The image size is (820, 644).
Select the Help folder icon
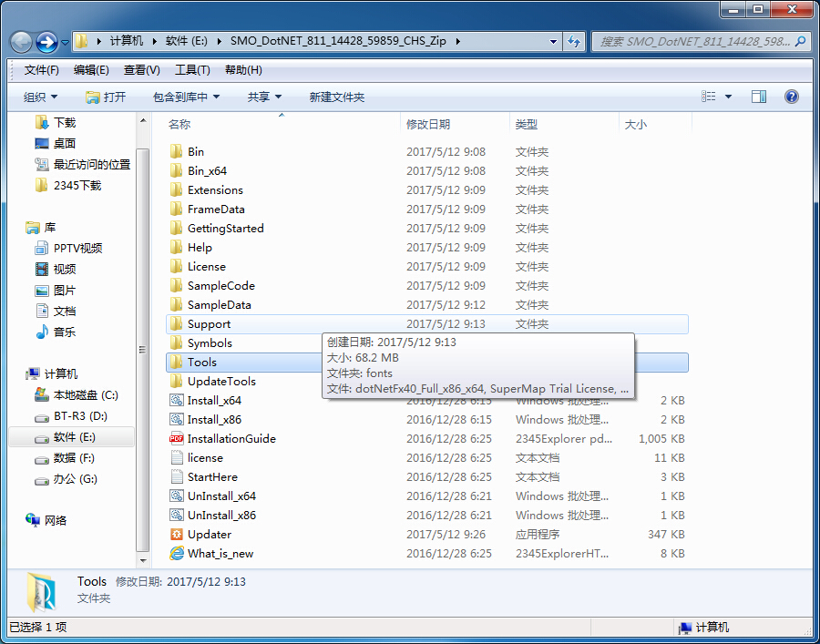pyautogui.click(x=176, y=247)
